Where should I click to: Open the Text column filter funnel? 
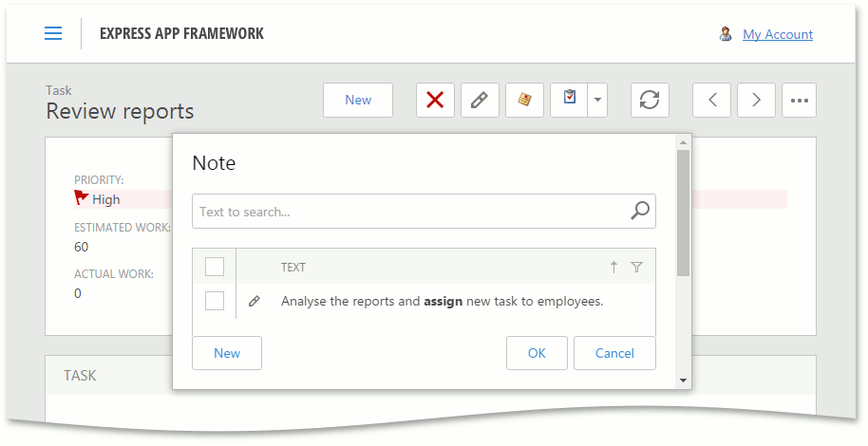(636, 268)
